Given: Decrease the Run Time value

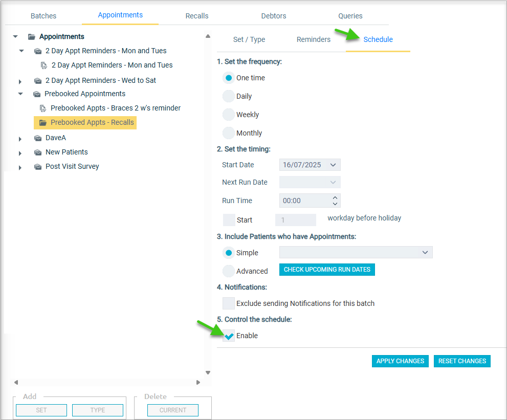Looking at the screenshot, I should tap(335, 204).
